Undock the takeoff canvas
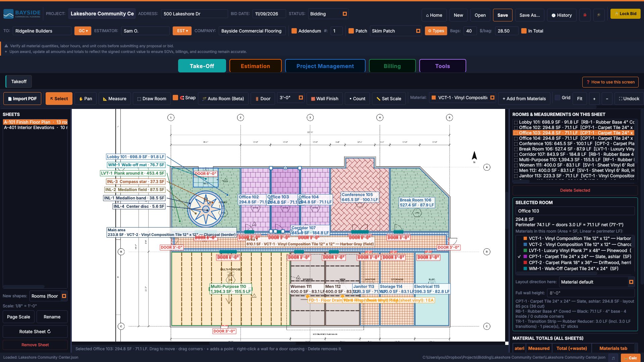Image resolution: width=644 pixels, height=362 pixels. tap(629, 99)
